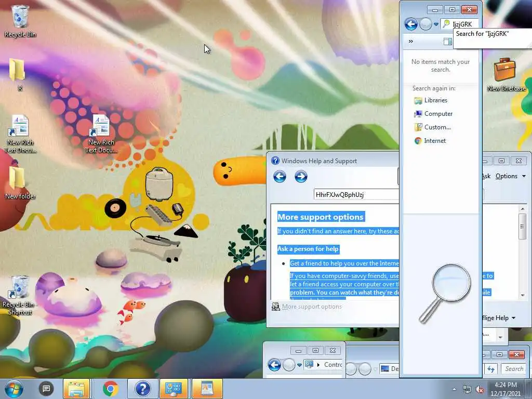
Task: Maximize the search results window
Action: [452, 9]
